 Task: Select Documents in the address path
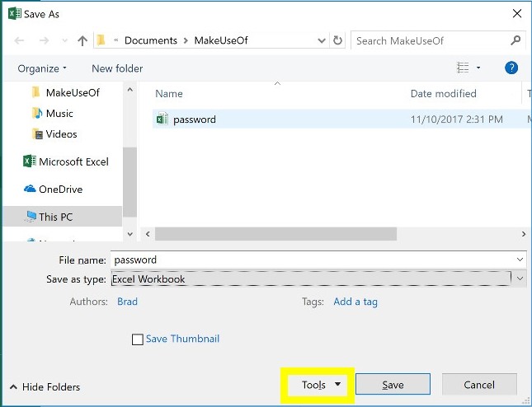(151, 40)
